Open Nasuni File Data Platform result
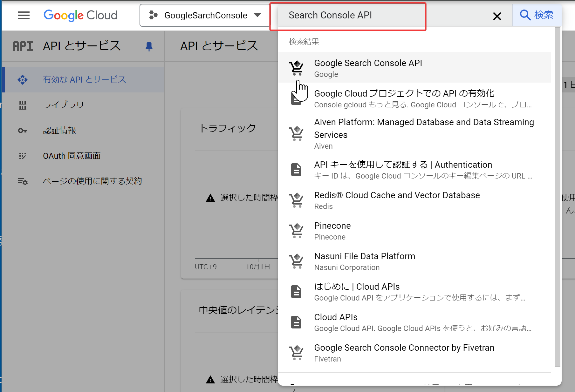Viewport: 575px width, 392px height. (x=414, y=261)
